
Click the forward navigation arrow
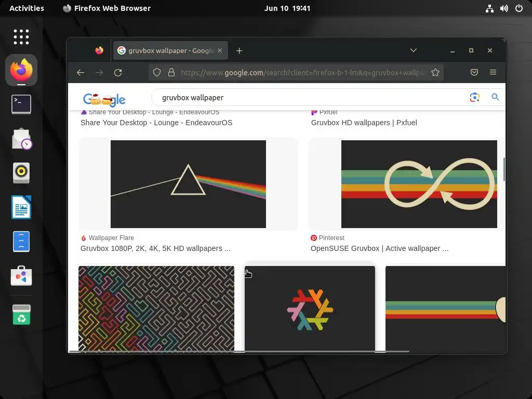(x=99, y=73)
